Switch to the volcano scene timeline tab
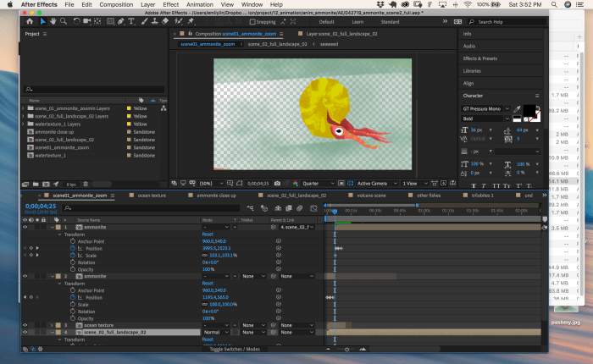 coord(372,196)
